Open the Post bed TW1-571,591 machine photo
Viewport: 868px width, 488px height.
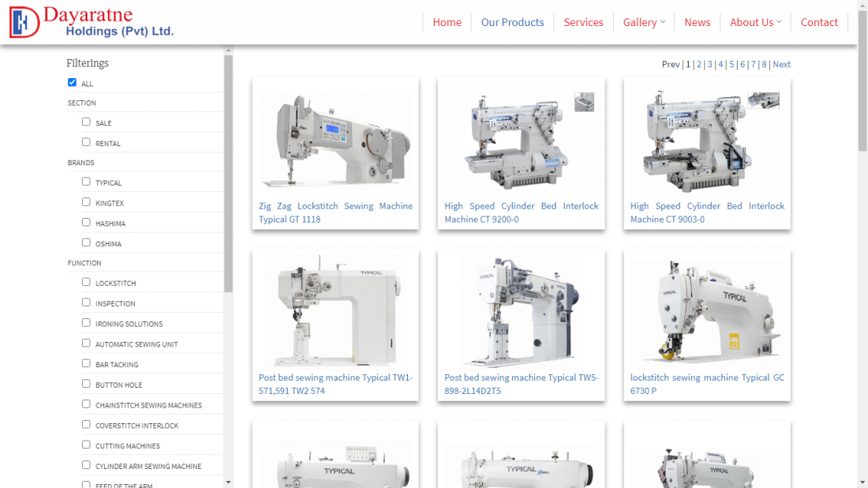[x=335, y=311]
